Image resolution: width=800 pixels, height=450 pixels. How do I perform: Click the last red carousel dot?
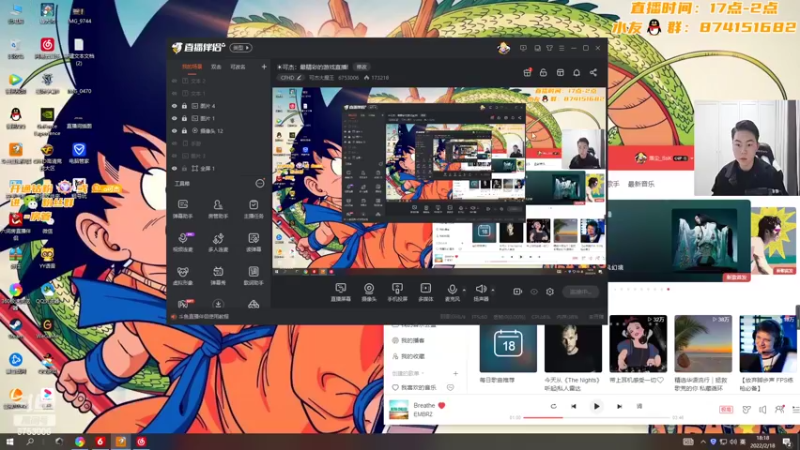pyautogui.click(x=668, y=289)
